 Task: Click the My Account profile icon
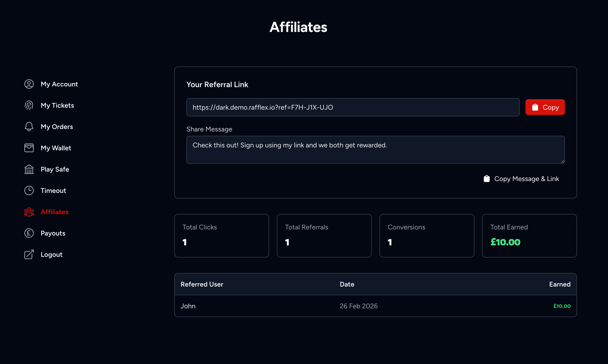click(x=29, y=84)
